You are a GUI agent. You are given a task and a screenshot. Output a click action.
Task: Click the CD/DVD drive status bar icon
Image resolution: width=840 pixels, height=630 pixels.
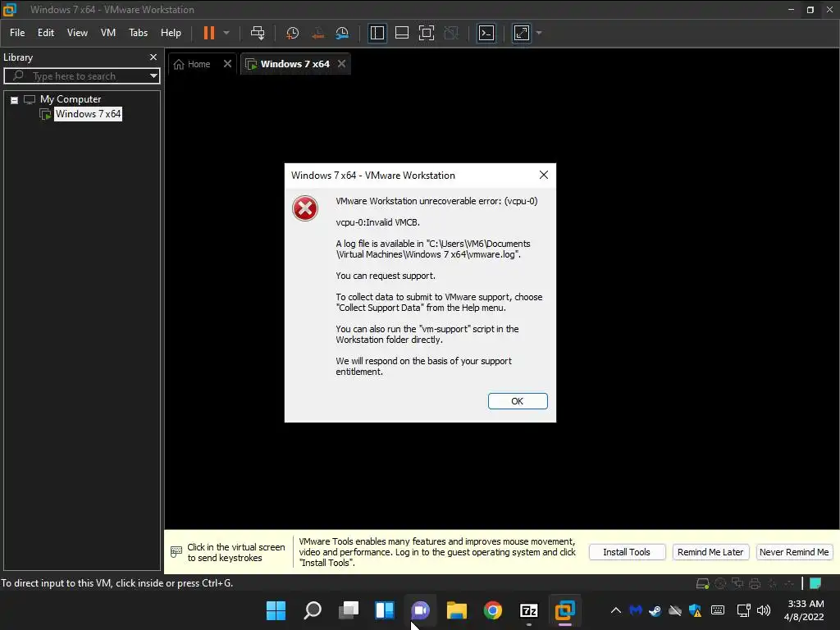pyautogui.click(x=720, y=583)
